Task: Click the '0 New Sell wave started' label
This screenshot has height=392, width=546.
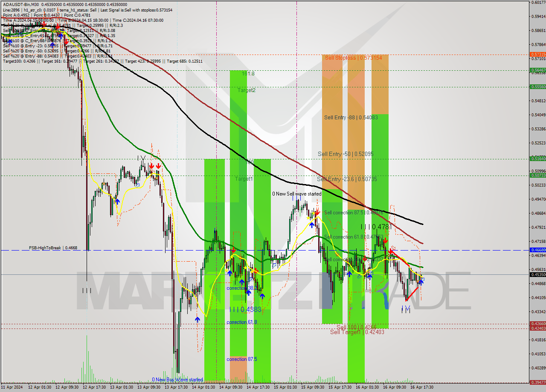Action: 297,194
